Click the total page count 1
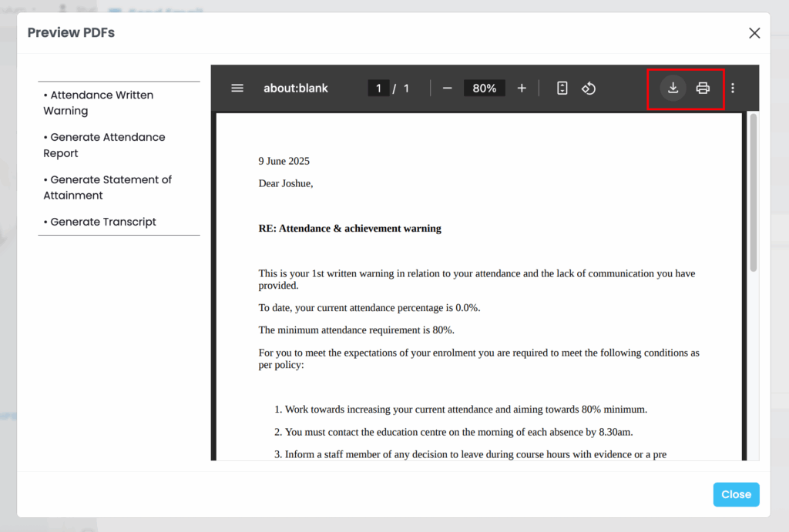Image resolution: width=789 pixels, height=532 pixels. pos(406,89)
